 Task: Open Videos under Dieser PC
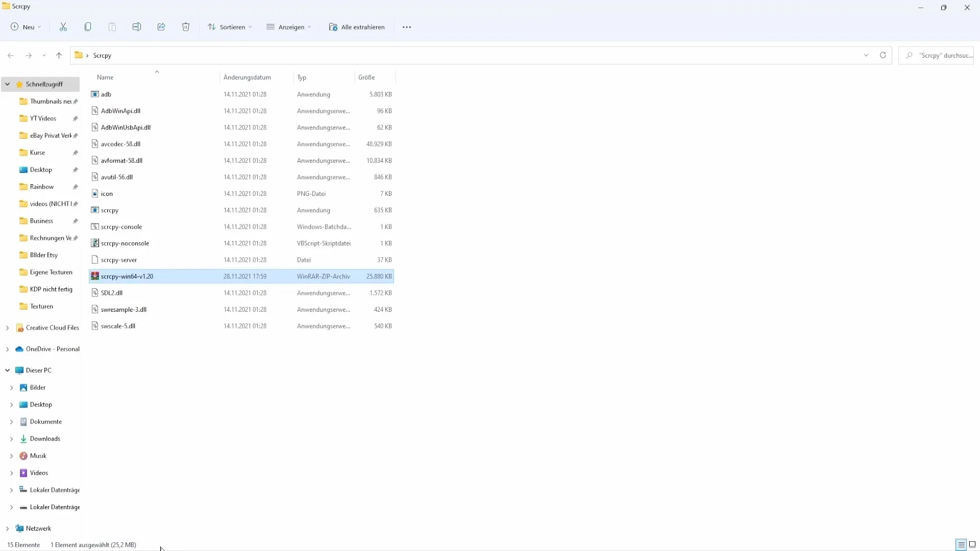click(x=39, y=473)
